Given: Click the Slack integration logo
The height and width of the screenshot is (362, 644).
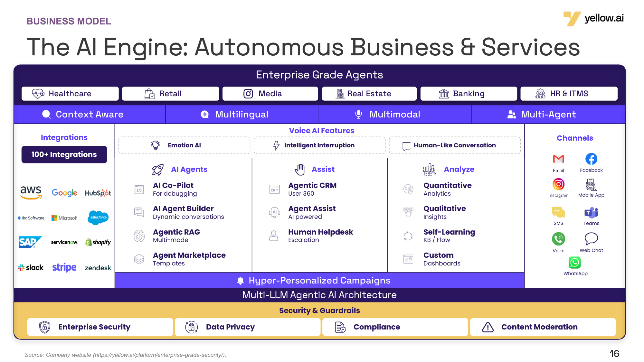Looking at the screenshot, I should coord(31,267).
